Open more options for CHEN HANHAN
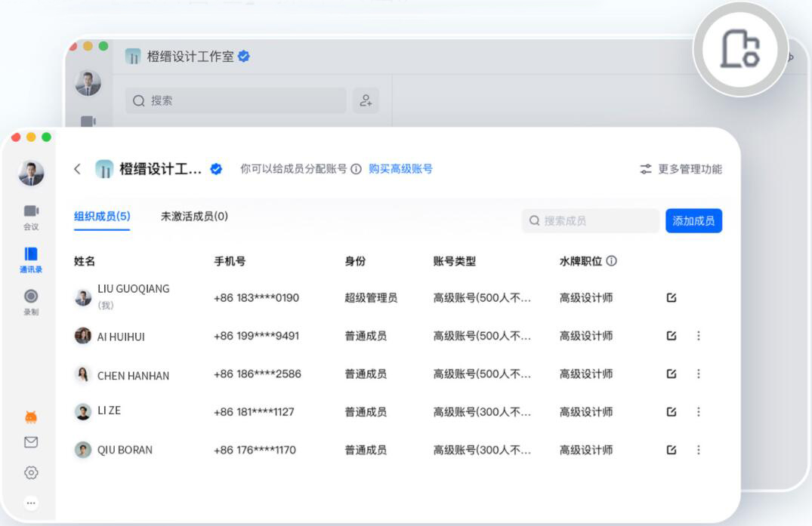 pos(698,374)
